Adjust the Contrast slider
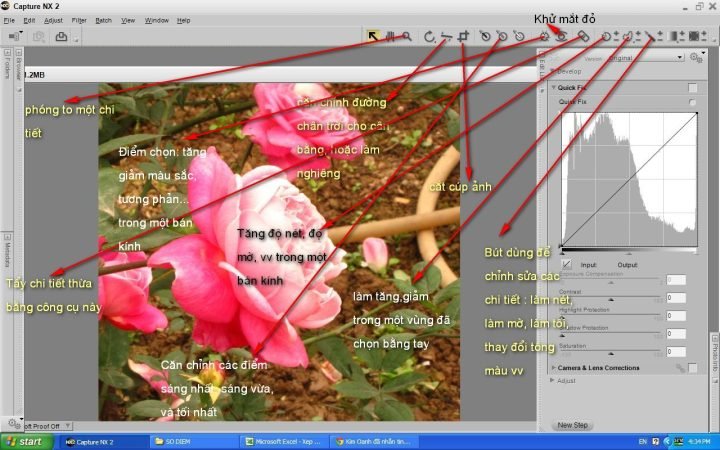The image size is (720, 450). click(611, 298)
